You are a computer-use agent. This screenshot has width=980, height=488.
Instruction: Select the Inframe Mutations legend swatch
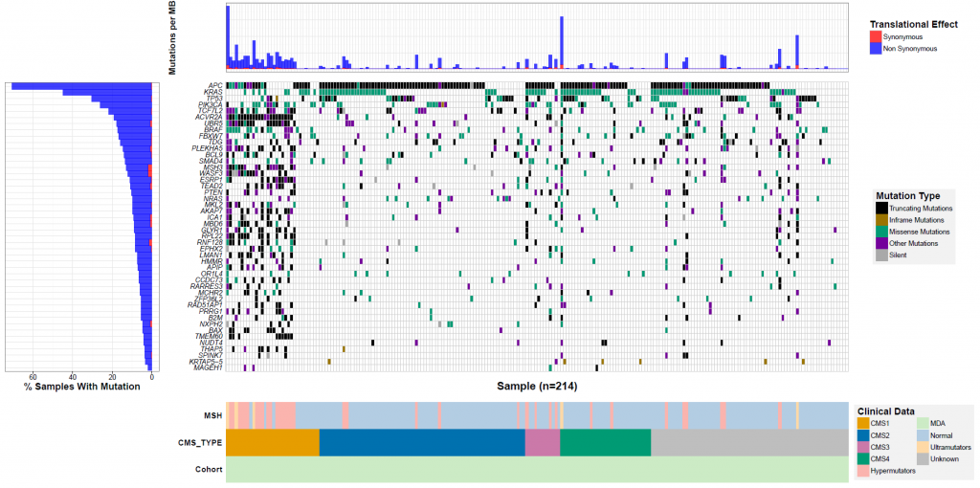click(881, 220)
